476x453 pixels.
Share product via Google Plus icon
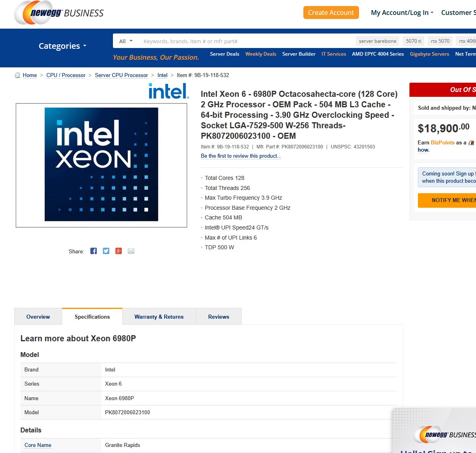(x=119, y=251)
